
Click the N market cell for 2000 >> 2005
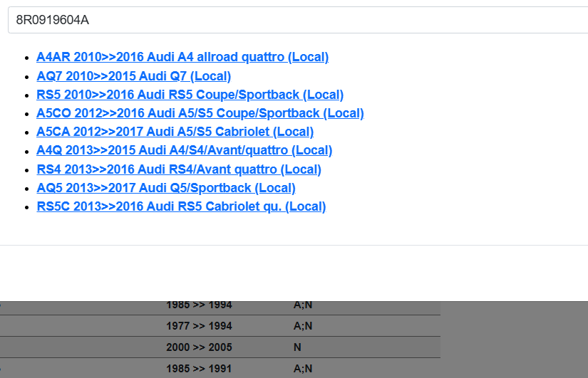click(x=297, y=347)
